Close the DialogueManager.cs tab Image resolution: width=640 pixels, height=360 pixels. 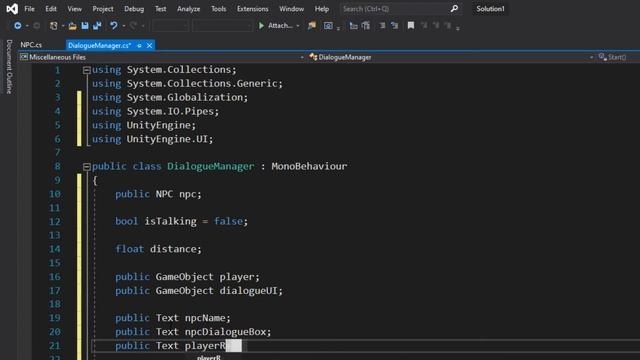point(149,46)
